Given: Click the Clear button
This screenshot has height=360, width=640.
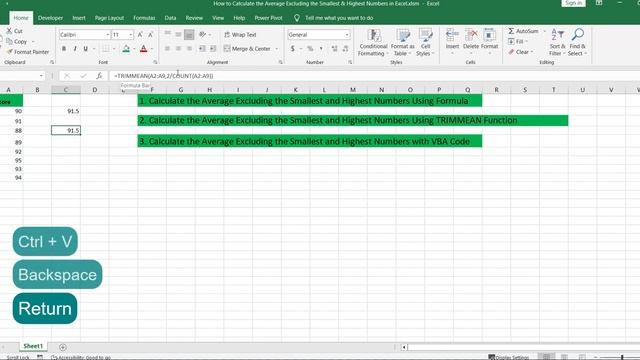Looking at the screenshot, I should coord(520,52).
